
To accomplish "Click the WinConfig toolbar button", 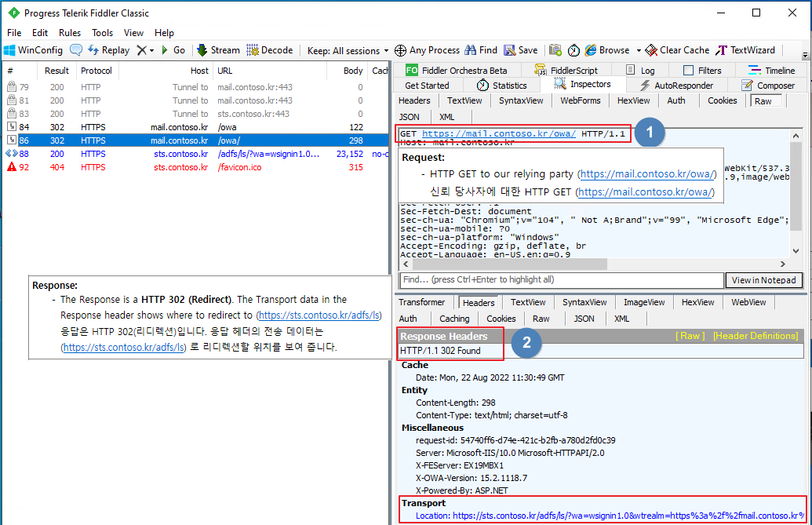I will (x=34, y=50).
